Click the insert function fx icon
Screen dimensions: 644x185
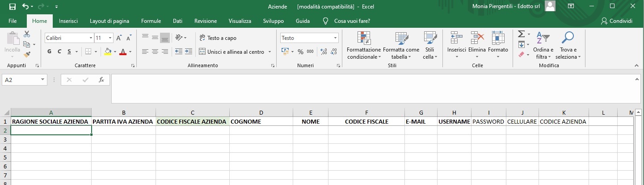(x=101, y=80)
